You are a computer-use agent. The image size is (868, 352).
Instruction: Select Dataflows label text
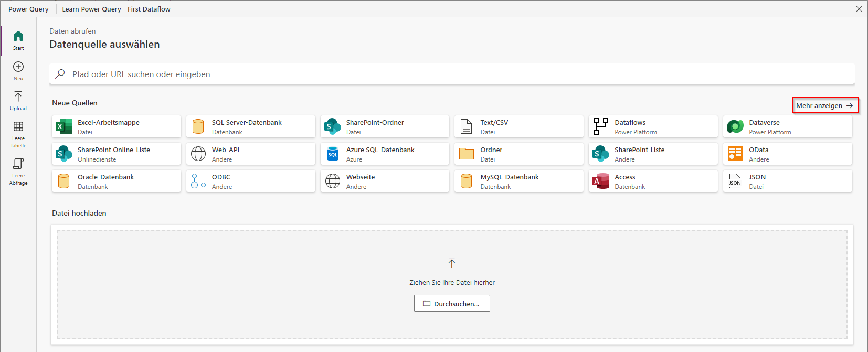(630, 122)
